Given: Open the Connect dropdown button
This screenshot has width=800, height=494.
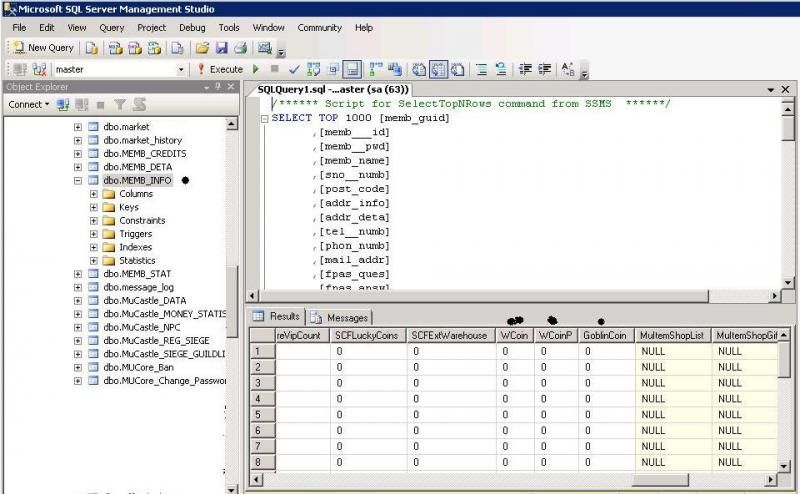Looking at the screenshot, I should (28, 104).
